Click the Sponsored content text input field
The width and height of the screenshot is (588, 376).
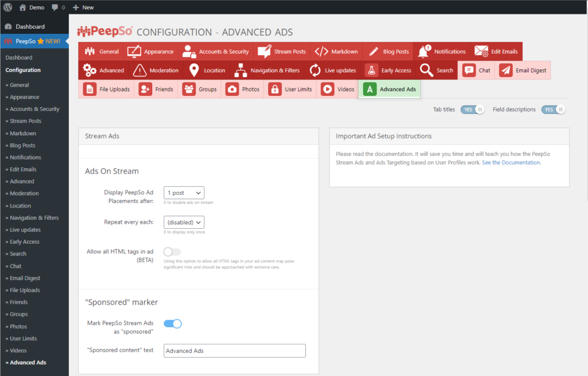(234, 351)
